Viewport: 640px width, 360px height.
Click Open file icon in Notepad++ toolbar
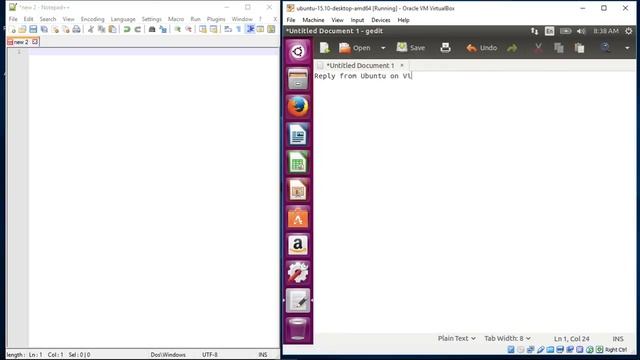(22, 29)
